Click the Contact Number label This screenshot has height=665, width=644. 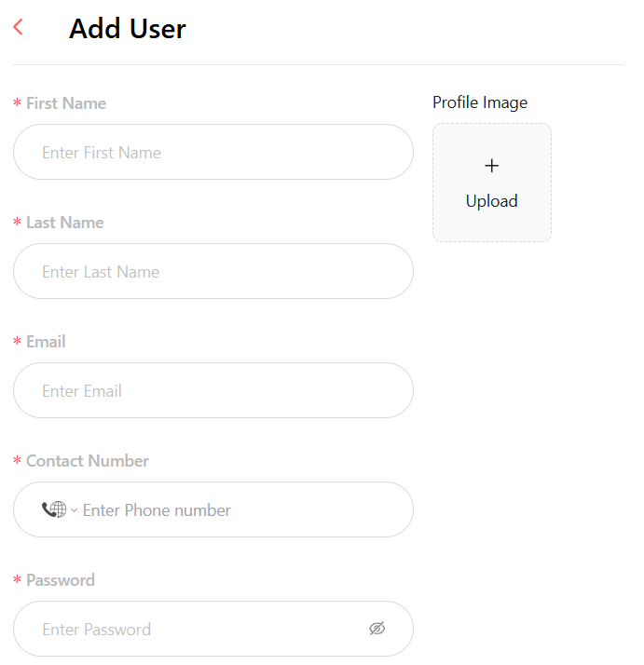pos(88,461)
